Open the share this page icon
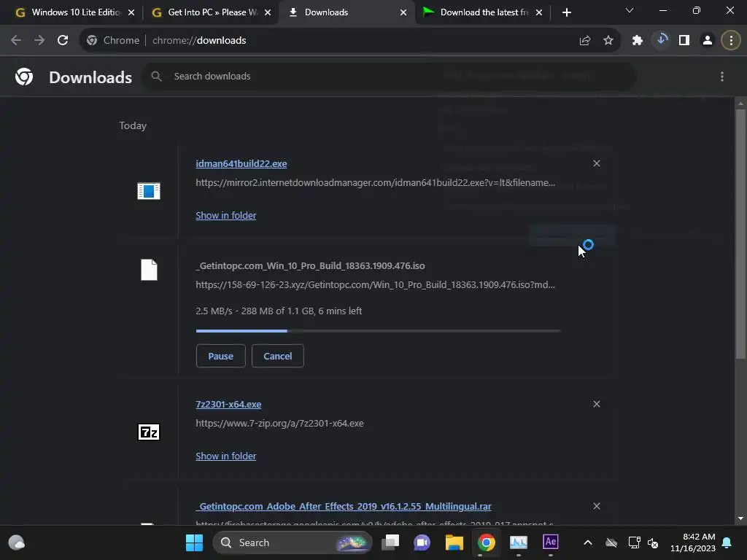The height and width of the screenshot is (560, 747). (x=585, y=41)
